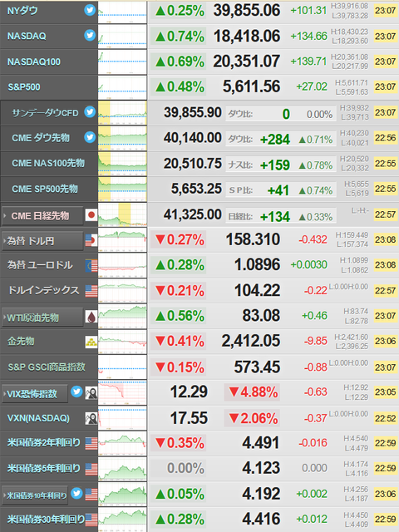The width and height of the screenshot is (399, 532).
Task: Open the NASDAQ100 mini chart
Action: point(122,62)
